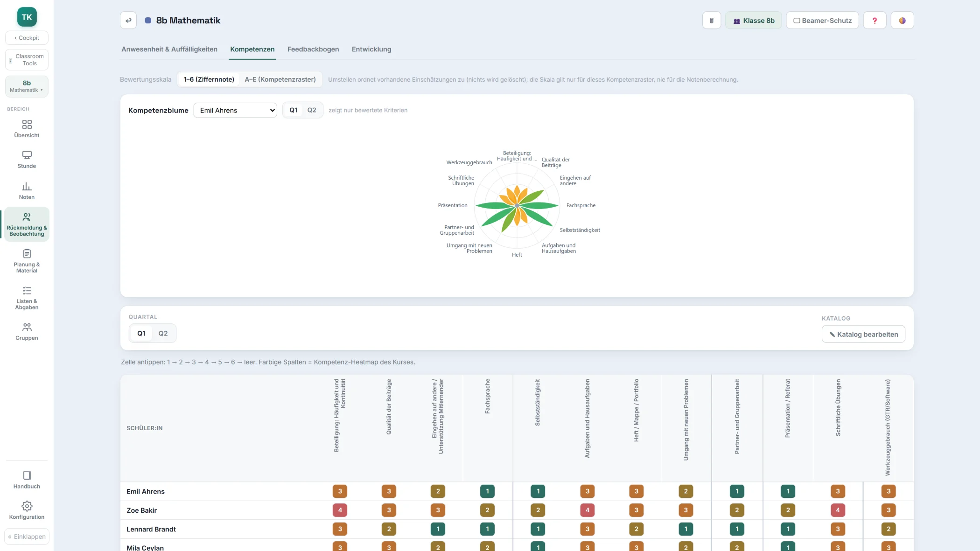Viewport: 980px width, 551px height.
Task: Open the Entwicklung tab
Action: click(371, 49)
